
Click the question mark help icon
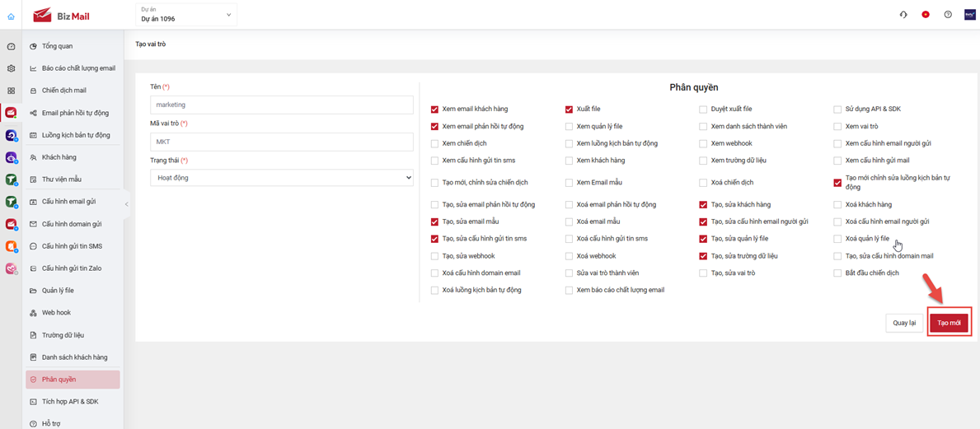[x=948, y=15]
